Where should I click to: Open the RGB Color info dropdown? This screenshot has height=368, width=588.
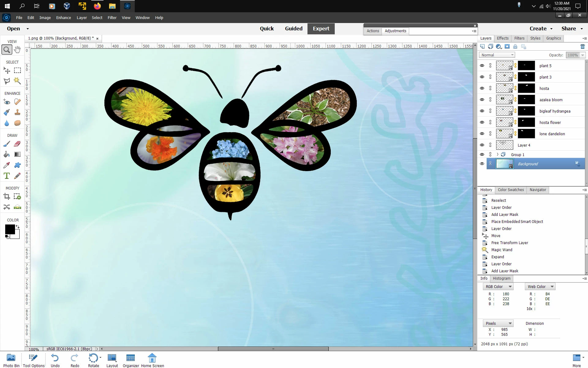point(498,286)
